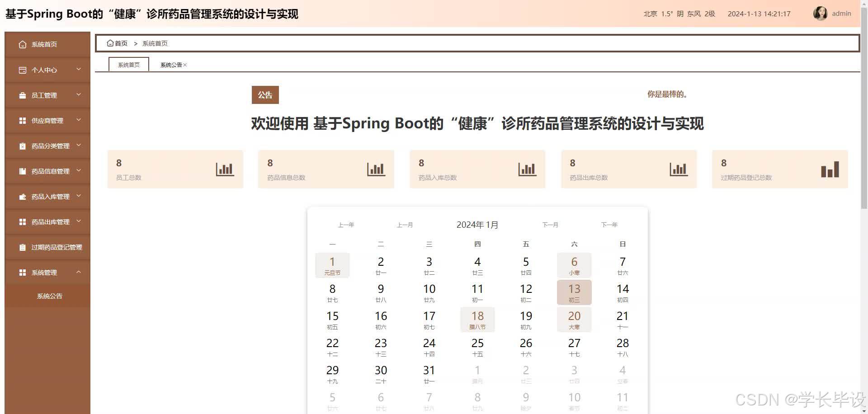Expand the 药品出库管理 menu chevron
This screenshot has height=414, width=868.
tap(79, 221)
